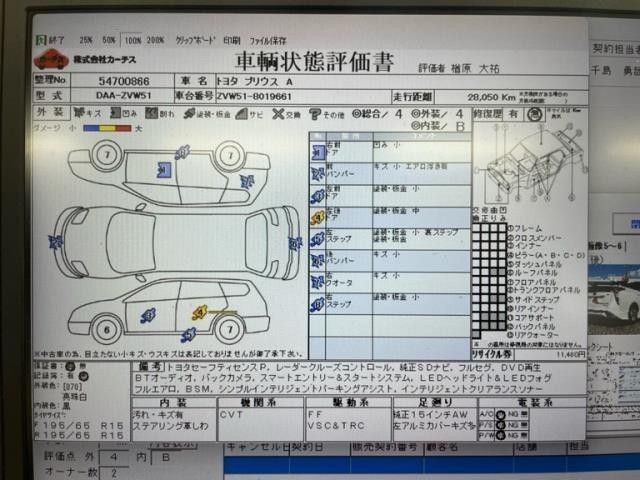
Task: Click chassis number ZVW51-8019661
Action: (254, 96)
